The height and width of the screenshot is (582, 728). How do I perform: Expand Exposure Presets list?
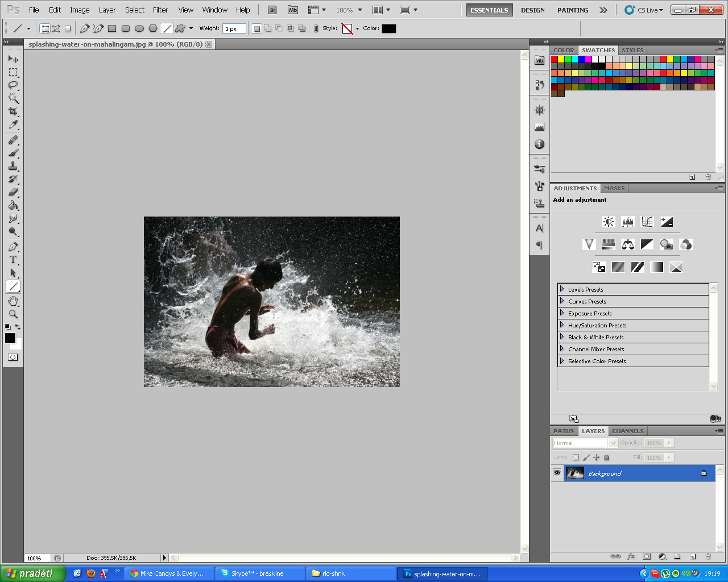click(x=562, y=313)
